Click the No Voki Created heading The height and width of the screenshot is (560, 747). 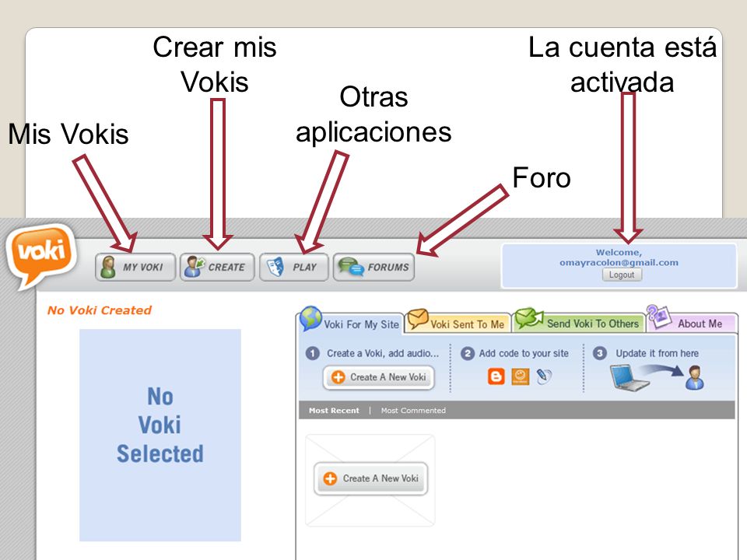click(x=99, y=310)
